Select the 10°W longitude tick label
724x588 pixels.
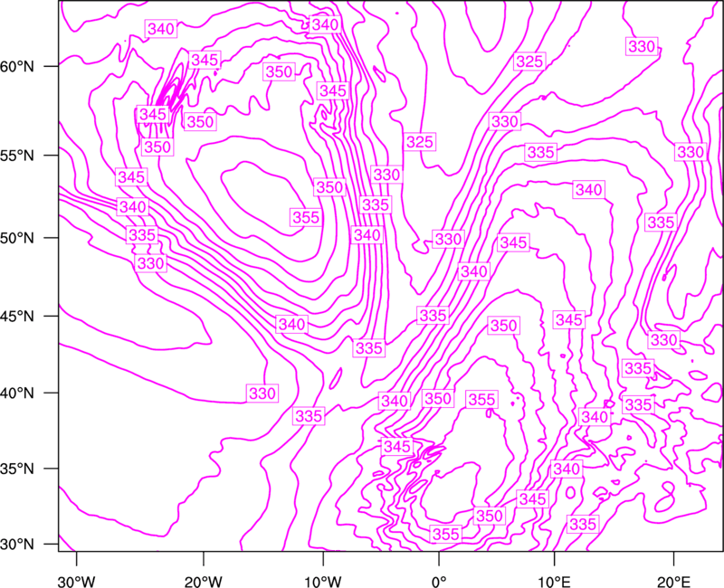[323, 582]
